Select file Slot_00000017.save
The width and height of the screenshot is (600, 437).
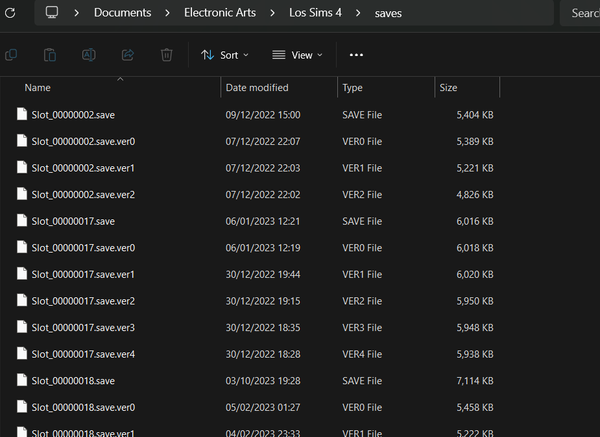[x=73, y=221]
